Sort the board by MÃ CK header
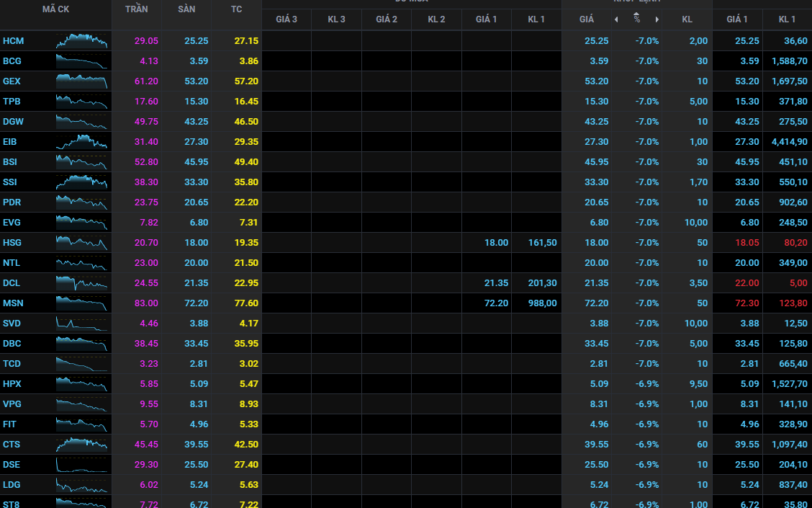This screenshot has height=508, width=812. 55,9
